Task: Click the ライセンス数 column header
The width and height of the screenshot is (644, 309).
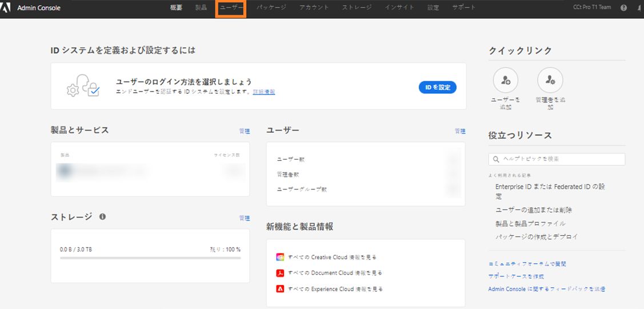Action: 227,155
